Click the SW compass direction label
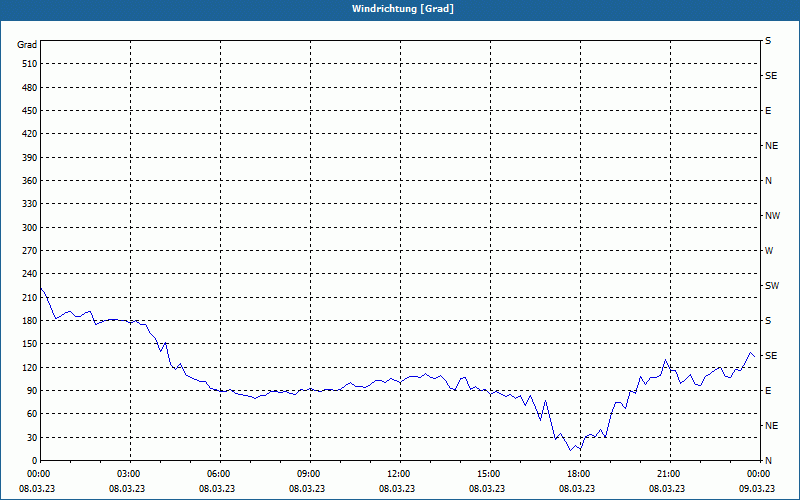Viewport: 800px width, 500px height. click(x=772, y=286)
